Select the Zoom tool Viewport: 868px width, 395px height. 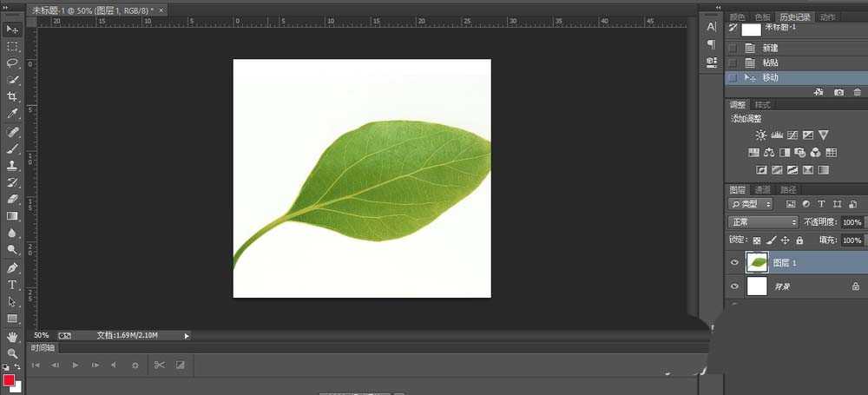[x=12, y=353]
